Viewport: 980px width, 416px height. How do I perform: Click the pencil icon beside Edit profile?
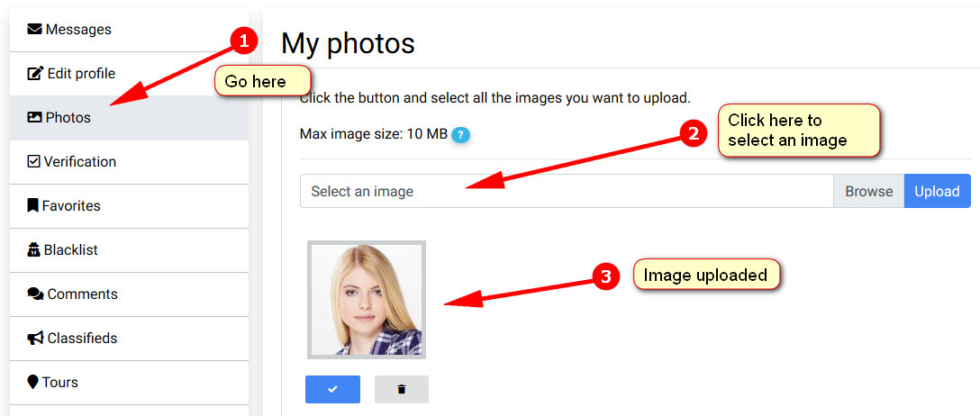pos(35,74)
